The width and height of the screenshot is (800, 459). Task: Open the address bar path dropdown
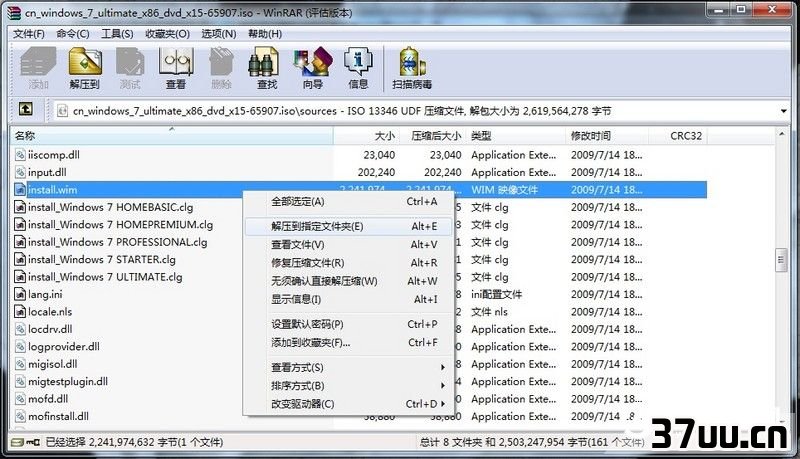tap(783, 111)
